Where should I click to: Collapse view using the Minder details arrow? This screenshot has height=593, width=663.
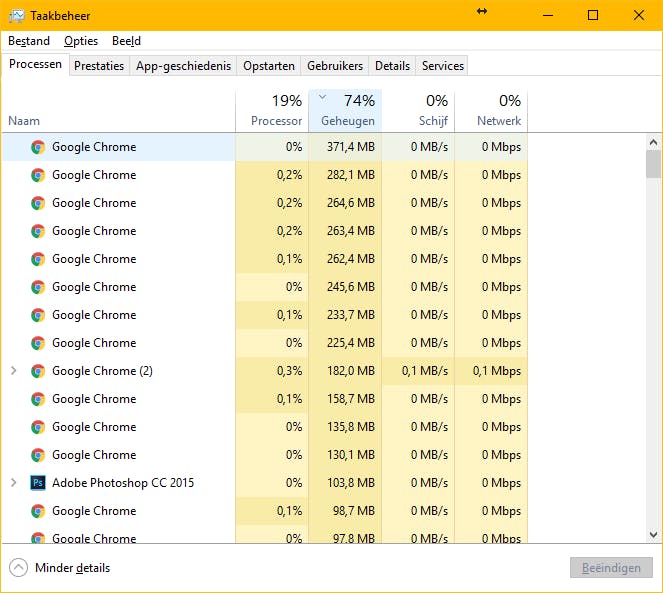click(18, 568)
